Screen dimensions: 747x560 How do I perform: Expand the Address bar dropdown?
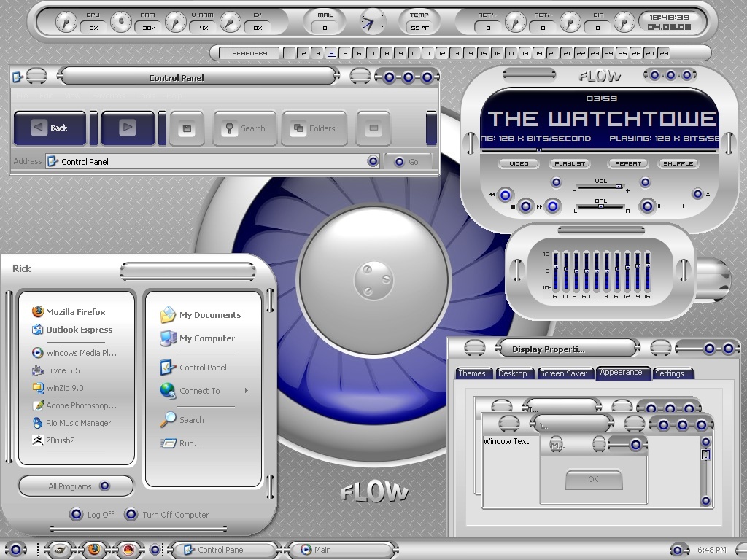[x=373, y=161]
